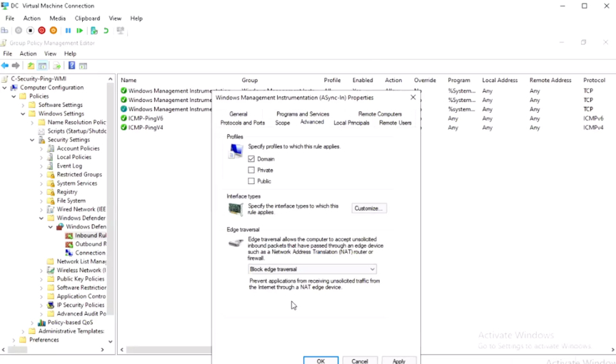
Task: Enable the Private profile checkbox
Action: click(x=251, y=170)
